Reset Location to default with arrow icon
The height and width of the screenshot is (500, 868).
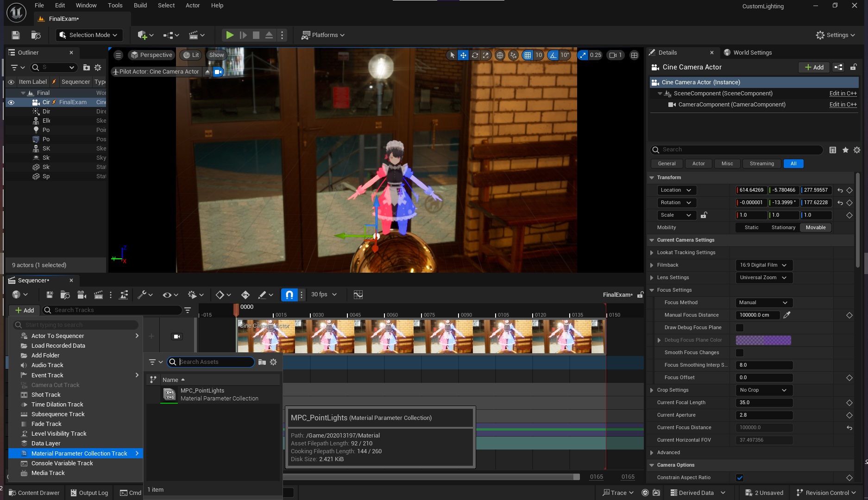tap(840, 190)
